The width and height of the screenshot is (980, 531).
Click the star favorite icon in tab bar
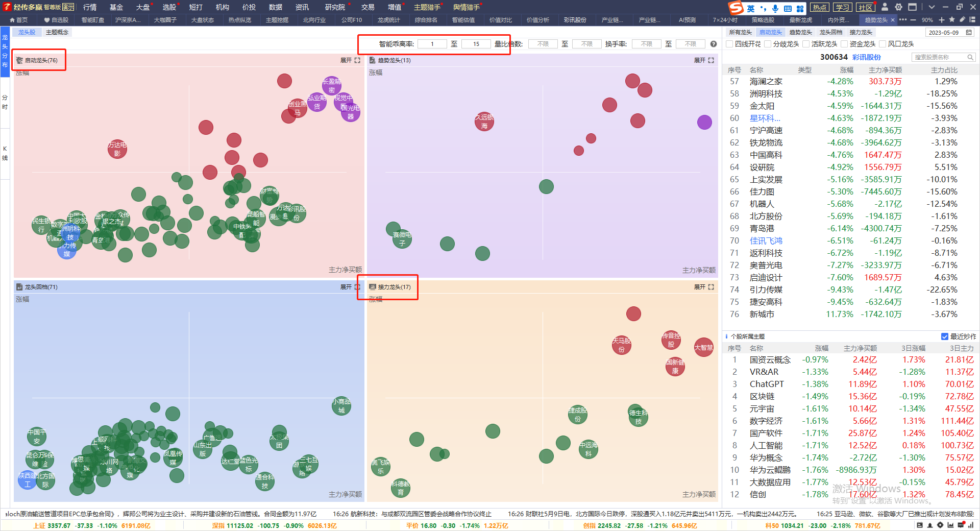(x=952, y=19)
